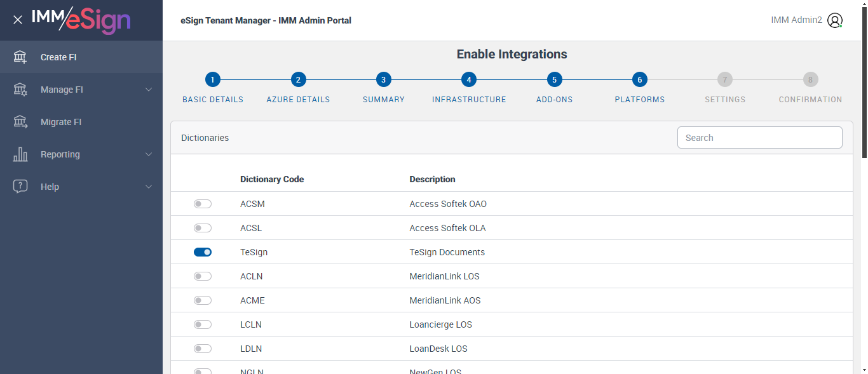Click the Help question bubble icon
The image size is (868, 374).
pyautogui.click(x=20, y=187)
